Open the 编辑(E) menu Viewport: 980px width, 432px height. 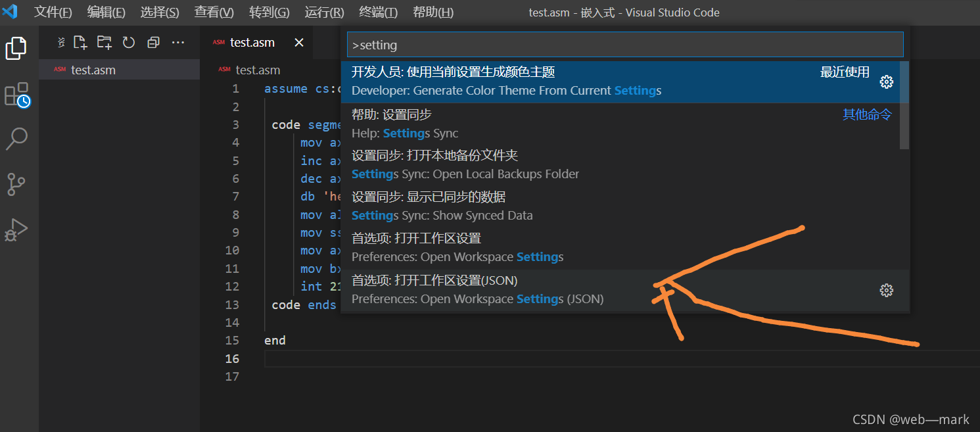106,12
